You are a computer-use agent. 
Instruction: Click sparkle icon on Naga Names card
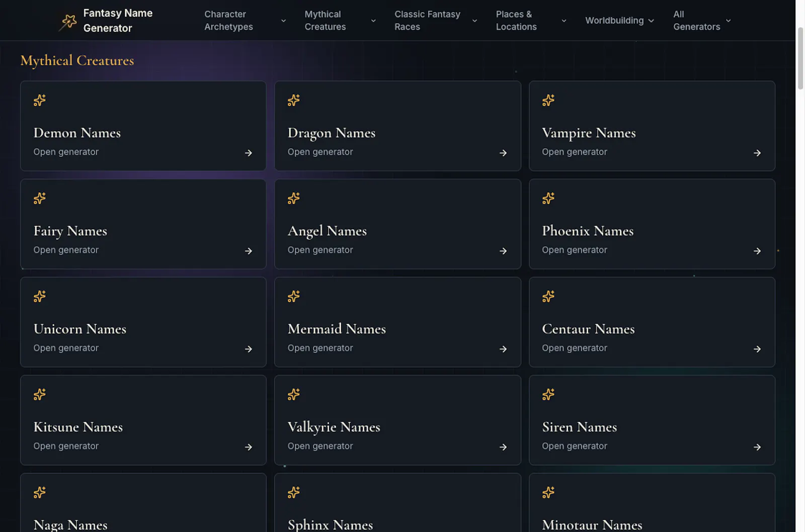pos(40,492)
